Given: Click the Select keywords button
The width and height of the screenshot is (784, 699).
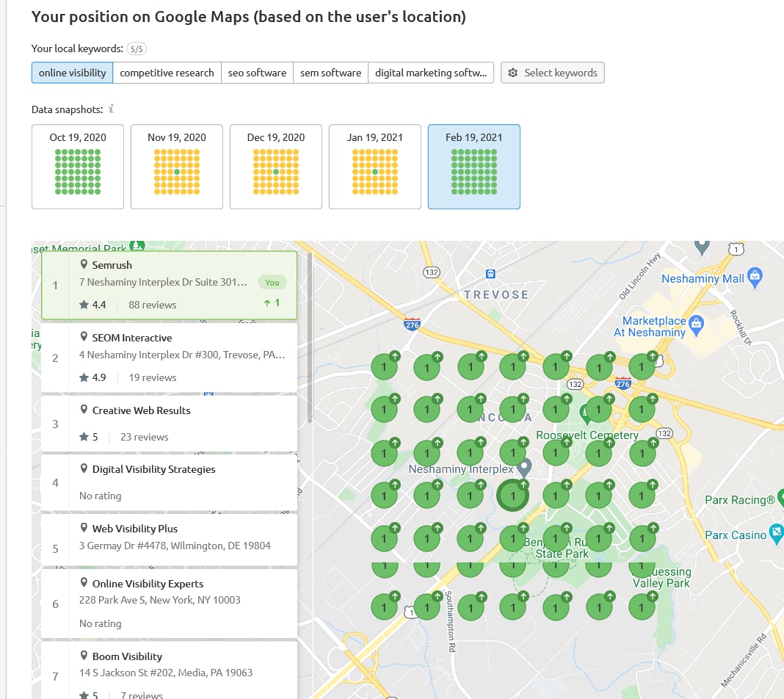Looking at the screenshot, I should tap(553, 73).
